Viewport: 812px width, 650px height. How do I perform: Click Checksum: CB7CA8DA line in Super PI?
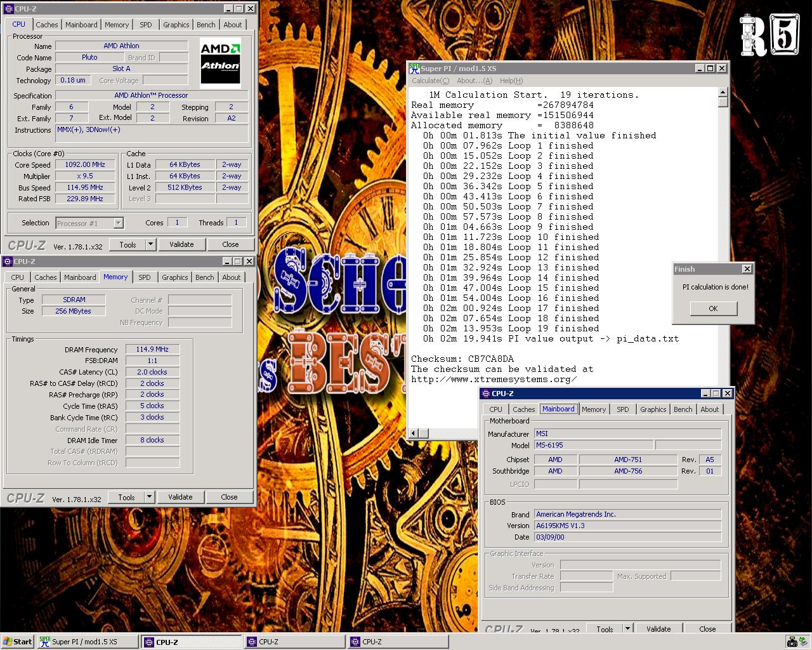[462, 359]
